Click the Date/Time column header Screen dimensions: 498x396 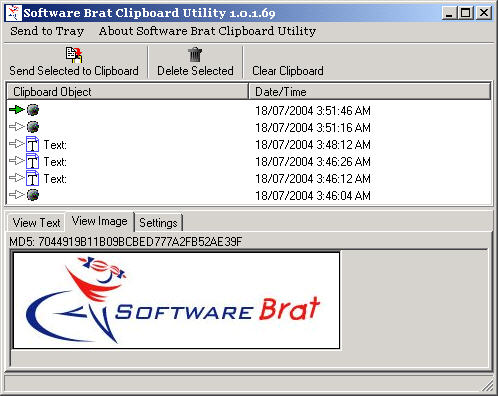tap(370, 92)
